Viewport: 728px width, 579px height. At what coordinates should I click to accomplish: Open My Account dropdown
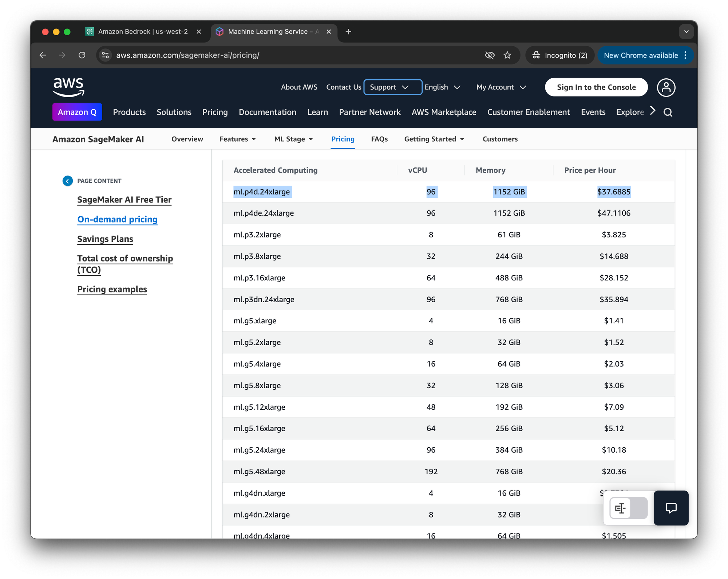coord(501,87)
